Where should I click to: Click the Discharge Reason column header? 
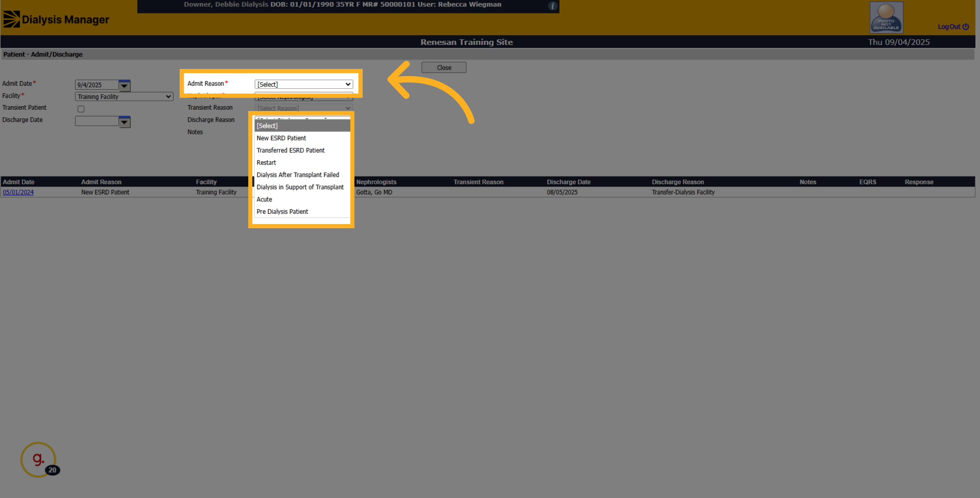678,182
